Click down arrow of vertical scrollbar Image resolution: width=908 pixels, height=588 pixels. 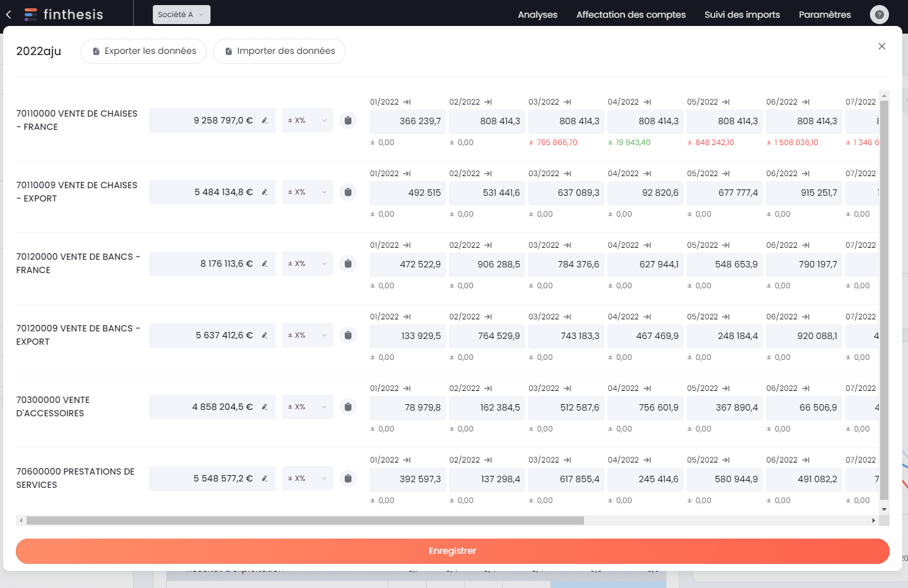tap(884, 509)
